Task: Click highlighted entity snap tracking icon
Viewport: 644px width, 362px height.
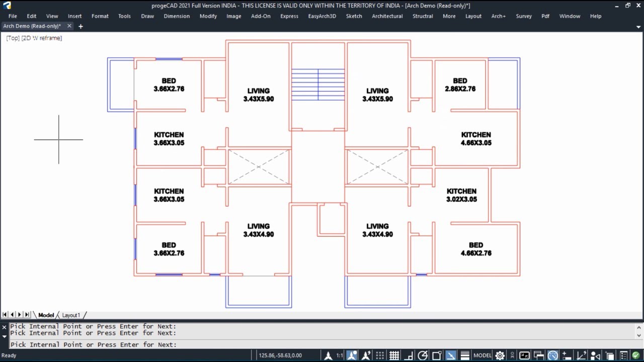Action: pos(451,355)
